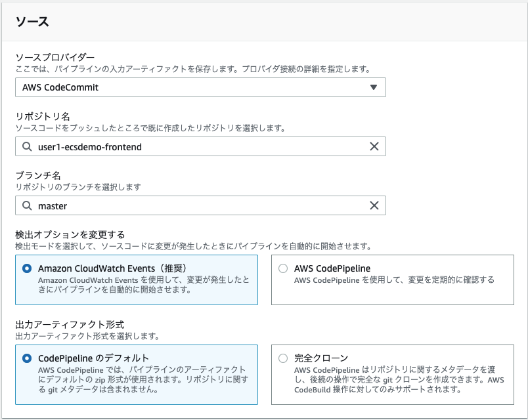Screen dimensions: 528x420
Task: Click the AWS CodeCommit provider select box
Action: 200,87
